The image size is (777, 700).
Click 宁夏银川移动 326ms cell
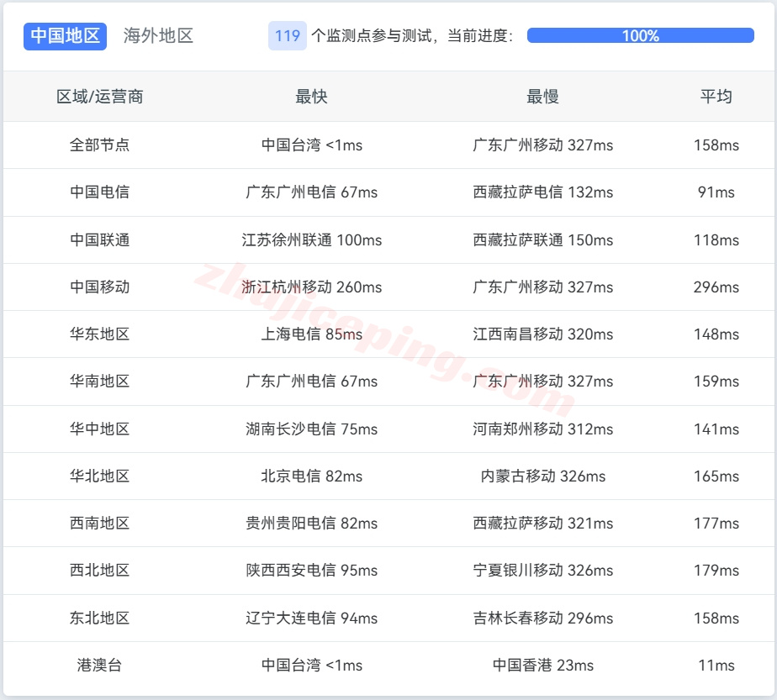pos(543,571)
